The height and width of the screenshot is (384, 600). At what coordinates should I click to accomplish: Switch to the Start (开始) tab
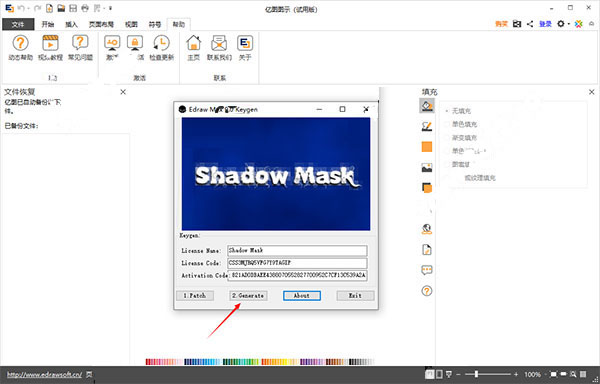click(48, 24)
